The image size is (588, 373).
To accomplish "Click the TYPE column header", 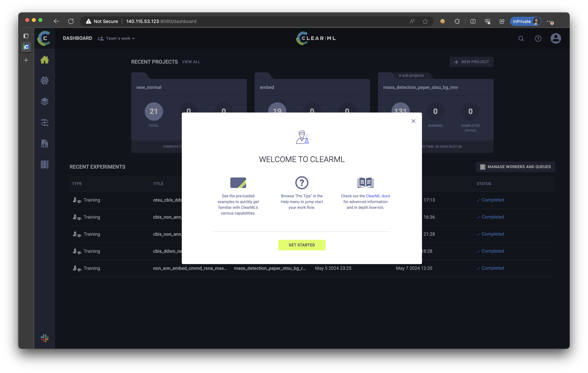I will point(77,184).
